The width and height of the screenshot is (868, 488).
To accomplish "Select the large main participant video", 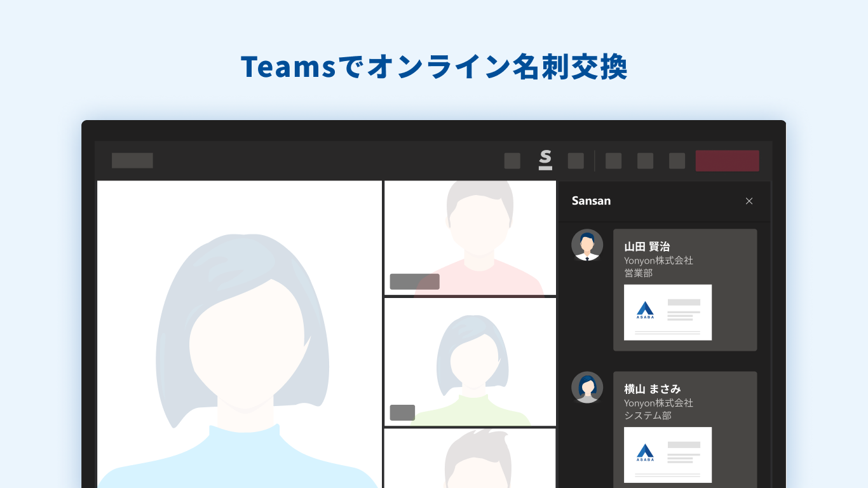I will coord(240,334).
